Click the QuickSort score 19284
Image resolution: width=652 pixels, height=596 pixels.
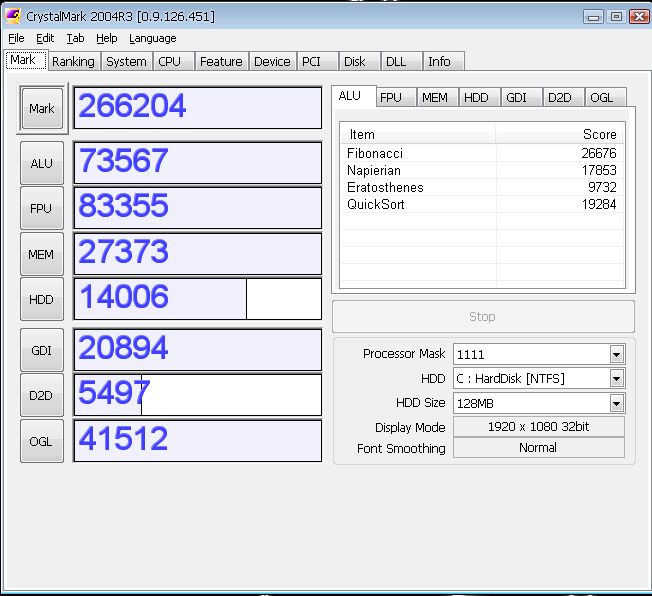[599, 204]
